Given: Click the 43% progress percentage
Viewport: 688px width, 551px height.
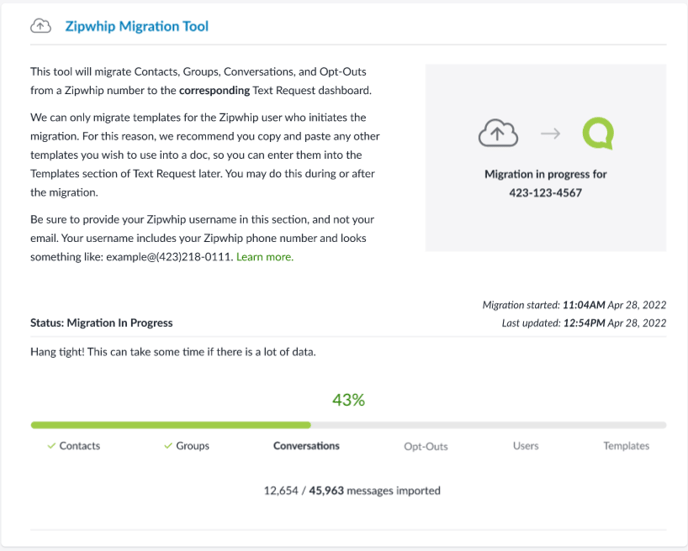Looking at the screenshot, I should (x=348, y=400).
